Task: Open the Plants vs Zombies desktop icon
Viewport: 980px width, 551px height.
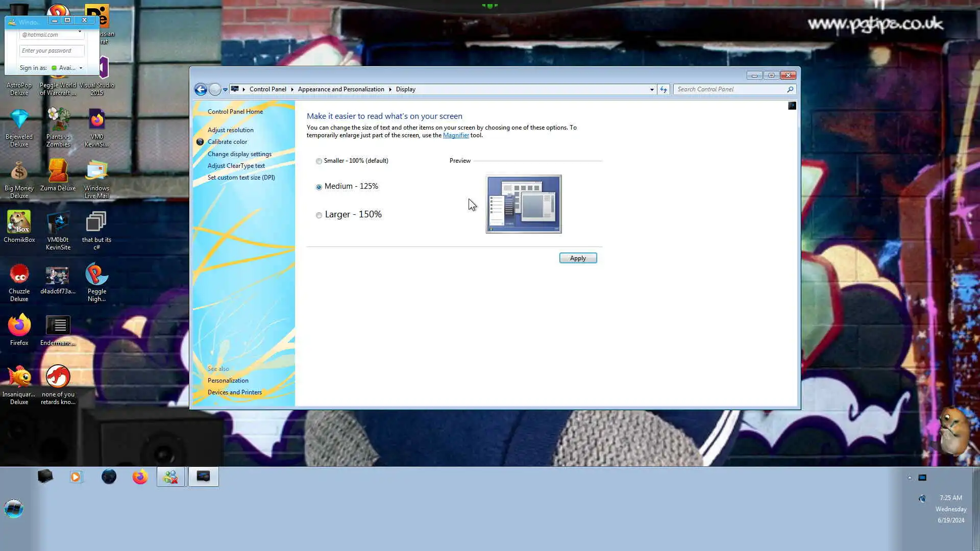Action: tap(58, 128)
